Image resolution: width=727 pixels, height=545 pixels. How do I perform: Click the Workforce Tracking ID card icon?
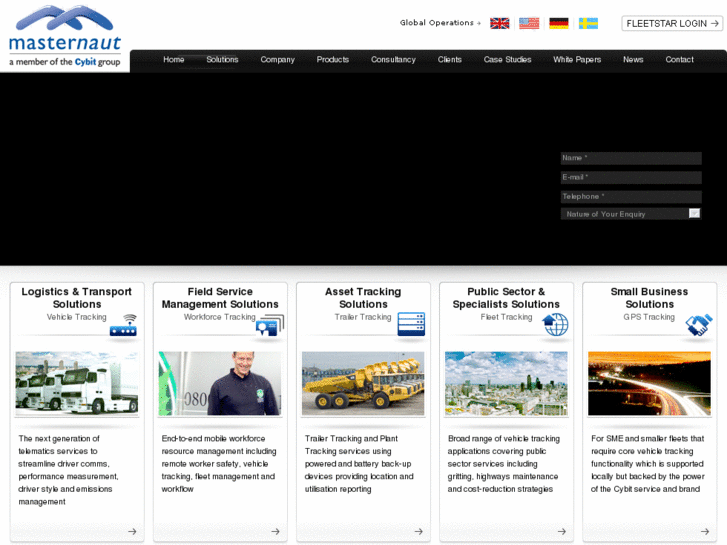[270, 325]
